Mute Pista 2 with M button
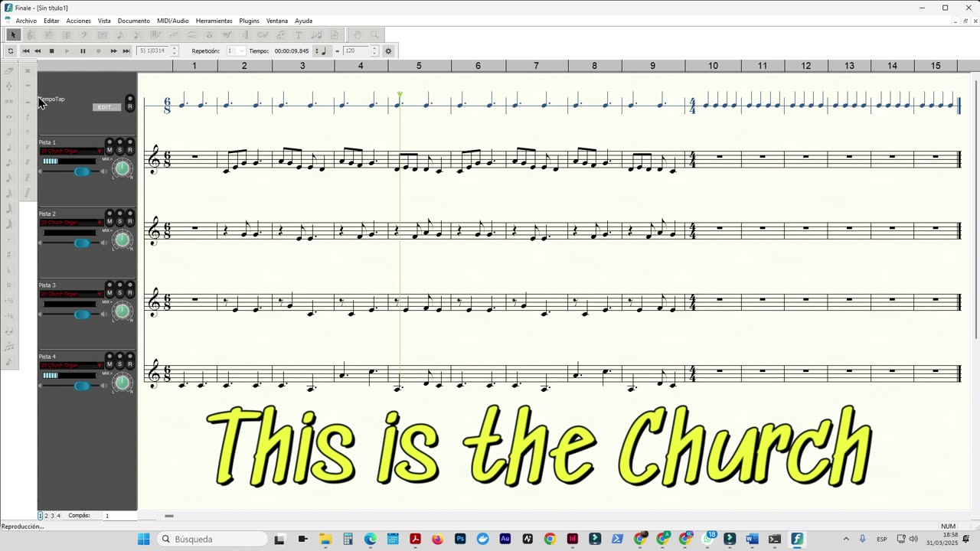980x551 pixels. 109,221
